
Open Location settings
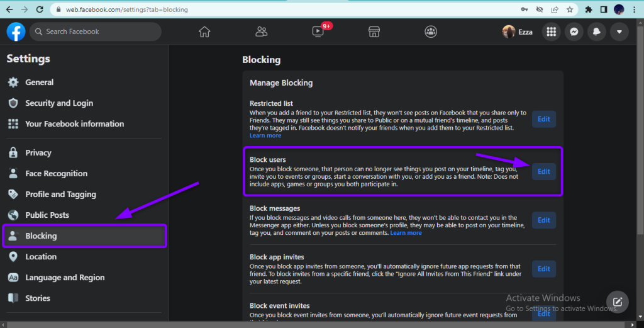(x=84, y=256)
